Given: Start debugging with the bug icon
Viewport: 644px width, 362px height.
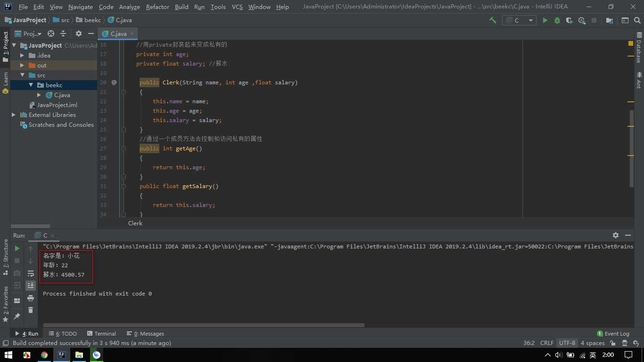Looking at the screenshot, I should point(557,20).
